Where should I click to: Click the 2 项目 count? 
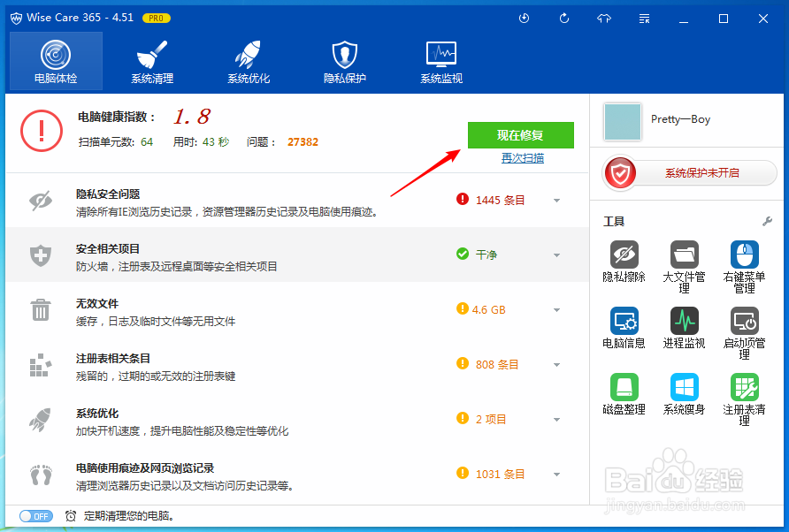tap(491, 420)
